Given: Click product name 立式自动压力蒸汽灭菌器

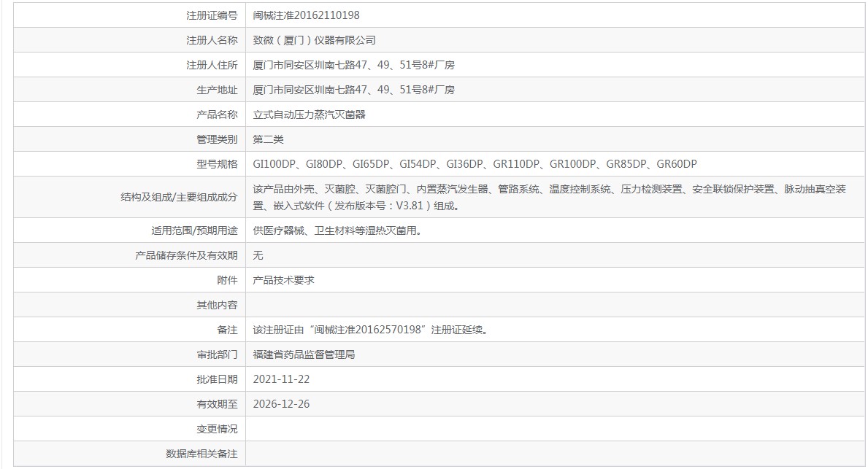Looking at the screenshot, I should pos(310,115).
